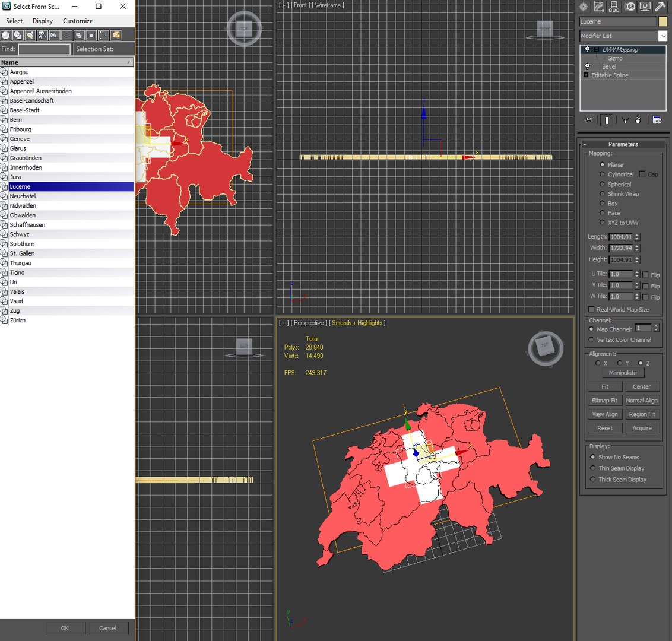The height and width of the screenshot is (641, 672).
Task: Toggle the Display Lights filter icon
Action: 30,35
